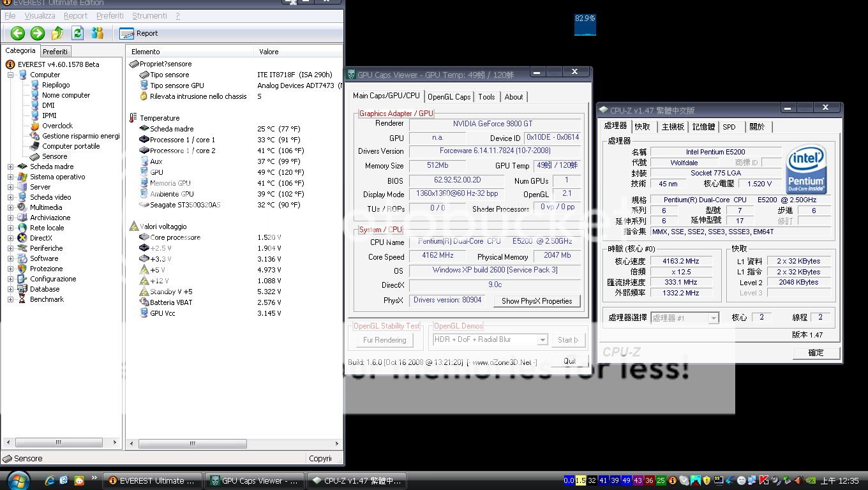
Task: Click the Batteria VBAT battery icon
Action: point(144,302)
